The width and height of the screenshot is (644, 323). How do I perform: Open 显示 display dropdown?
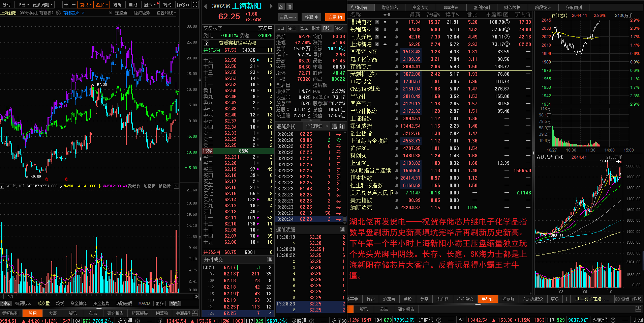pos(150,5)
